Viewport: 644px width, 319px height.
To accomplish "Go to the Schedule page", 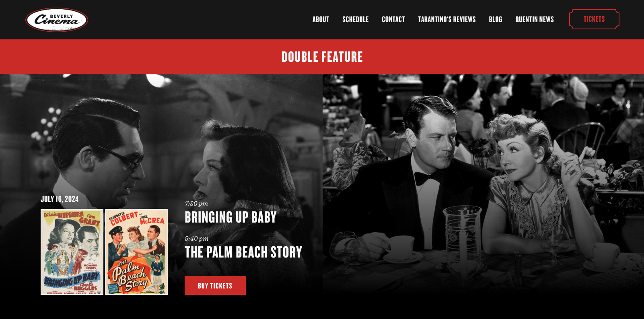I will (355, 19).
